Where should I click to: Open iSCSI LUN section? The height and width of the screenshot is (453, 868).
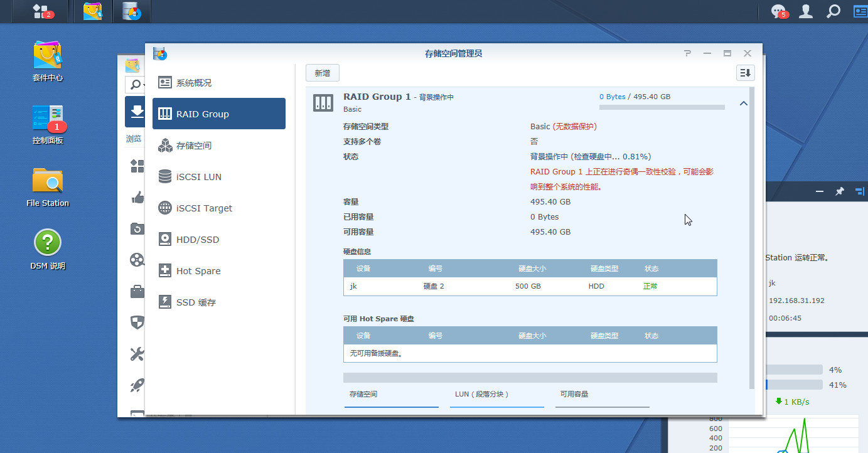click(219, 177)
